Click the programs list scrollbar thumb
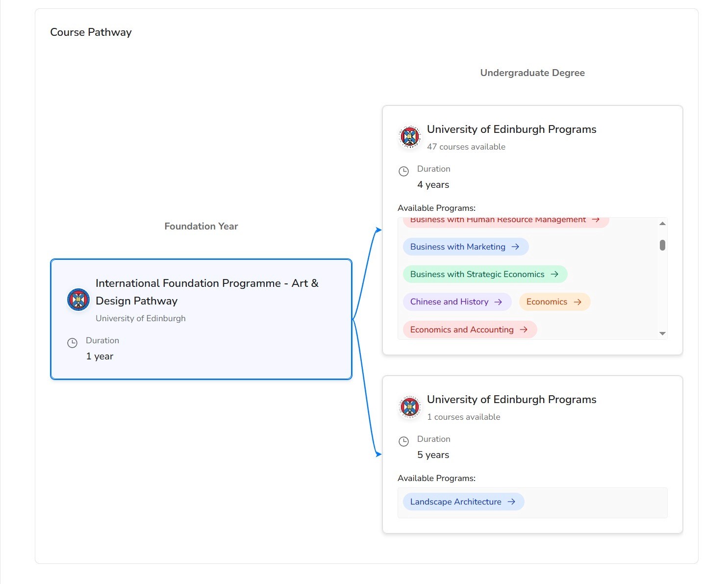728x584 pixels. (x=662, y=245)
